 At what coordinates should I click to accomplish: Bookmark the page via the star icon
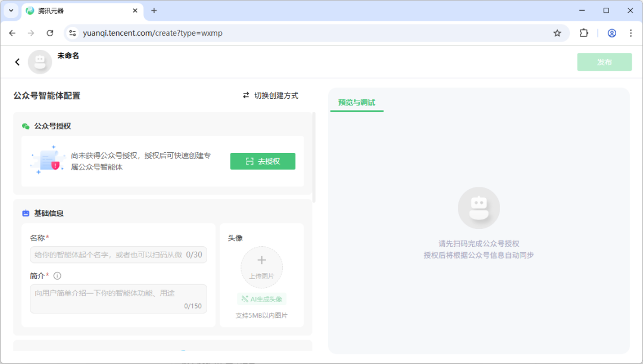(557, 33)
